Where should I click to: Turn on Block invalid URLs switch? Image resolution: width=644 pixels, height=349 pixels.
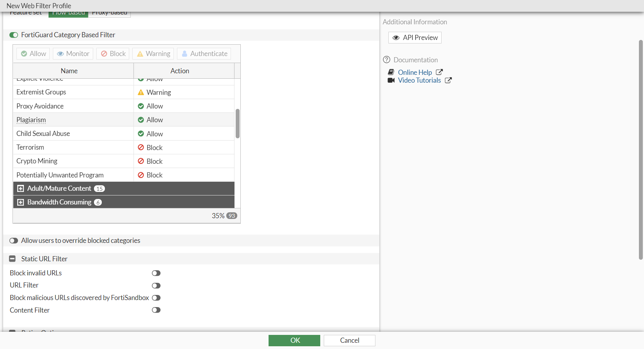coord(156,273)
